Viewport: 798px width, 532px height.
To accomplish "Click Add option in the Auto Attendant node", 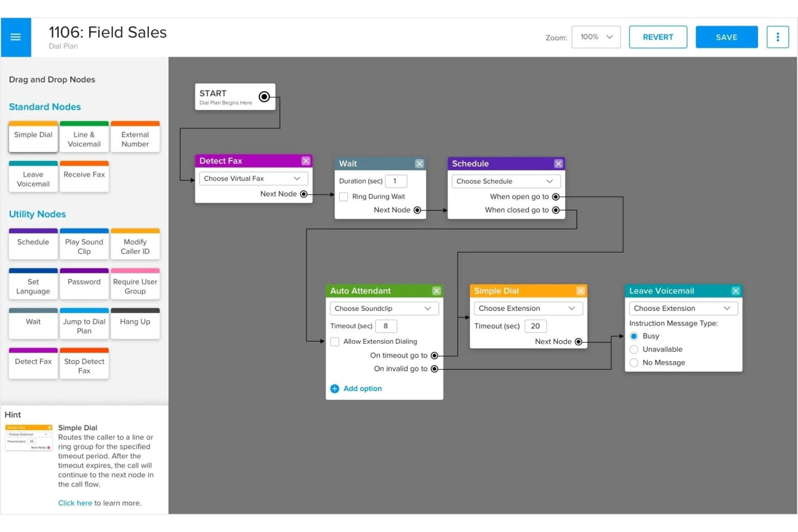I will 356,388.
